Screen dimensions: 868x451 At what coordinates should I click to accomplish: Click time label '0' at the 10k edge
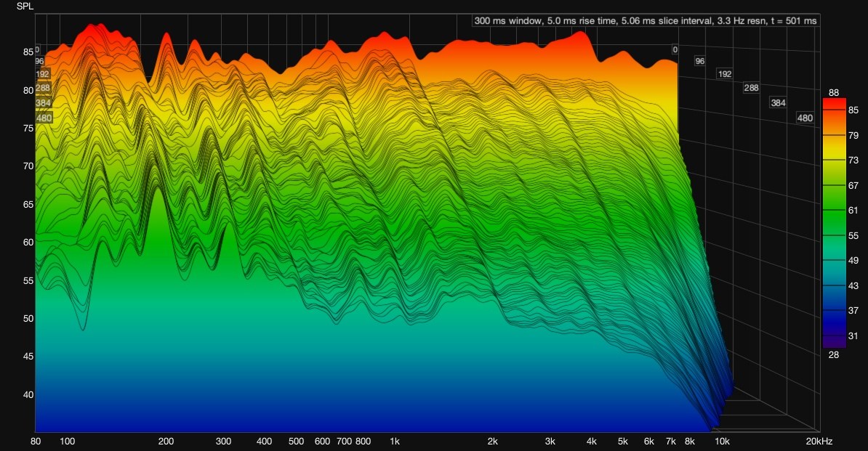coord(675,49)
